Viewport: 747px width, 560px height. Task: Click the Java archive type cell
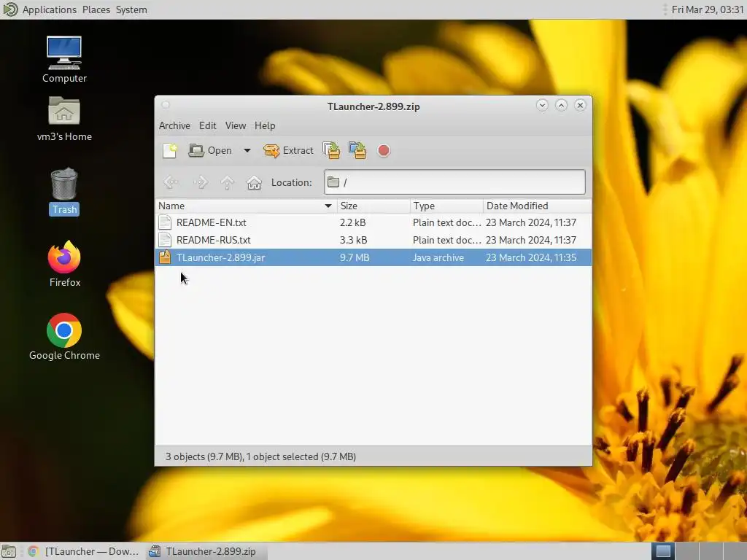tap(438, 257)
